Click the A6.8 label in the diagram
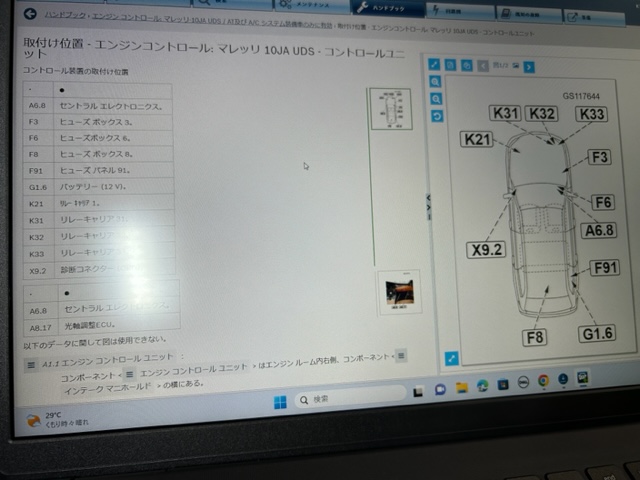This screenshot has height=480, width=640. pos(599,231)
